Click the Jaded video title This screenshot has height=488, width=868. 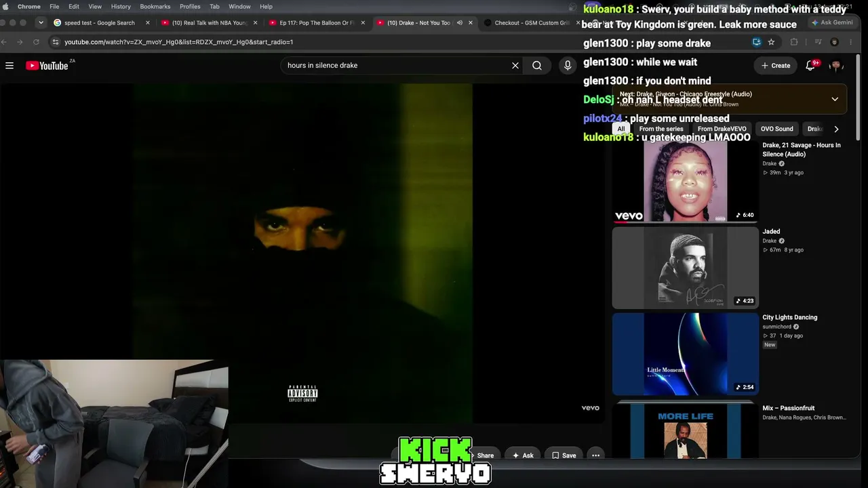tap(771, 231)
